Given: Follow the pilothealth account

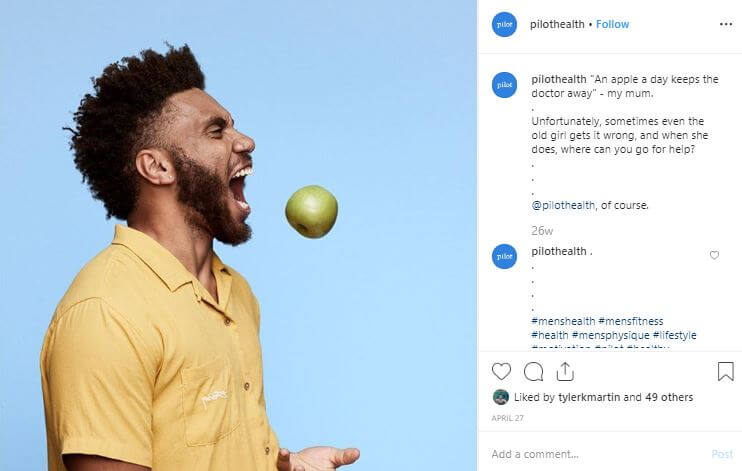Looking at the screenshot, I should click(x=612, y=24).
